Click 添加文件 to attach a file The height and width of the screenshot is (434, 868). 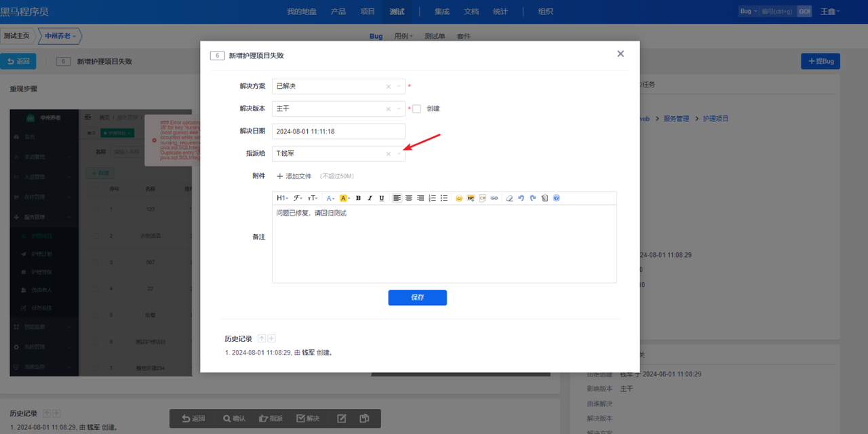coord(294,176)
